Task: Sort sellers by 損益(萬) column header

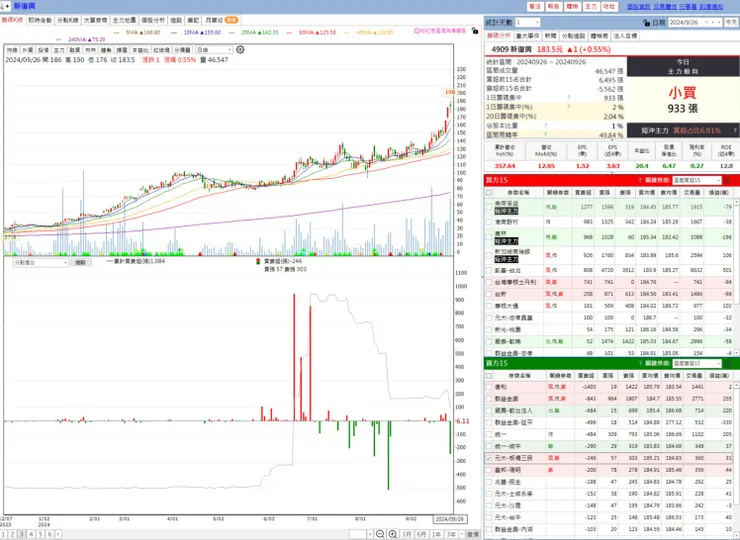Action: (x=719, y=376)
